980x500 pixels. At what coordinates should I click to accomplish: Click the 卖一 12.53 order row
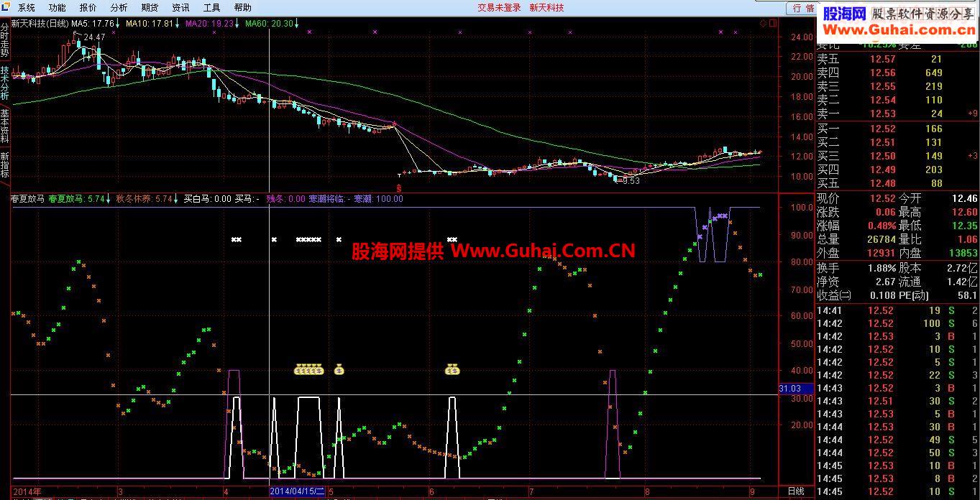coord(897,114)
